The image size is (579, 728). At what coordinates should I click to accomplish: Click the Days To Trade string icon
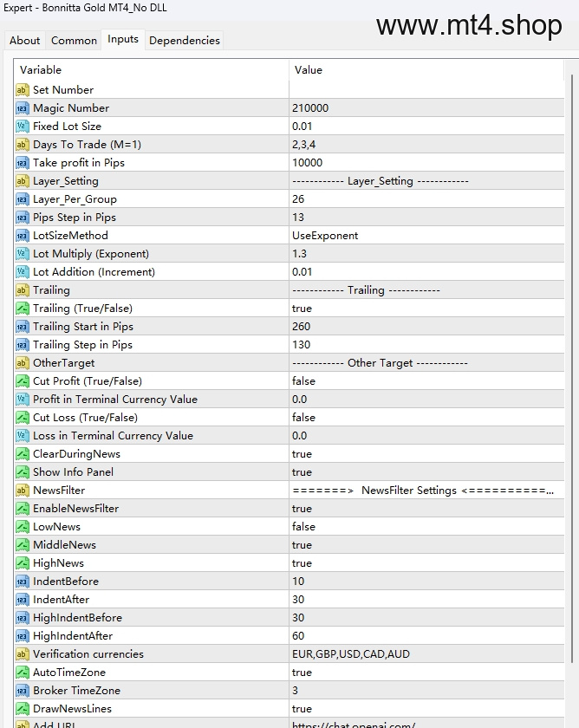coord(23,145)
